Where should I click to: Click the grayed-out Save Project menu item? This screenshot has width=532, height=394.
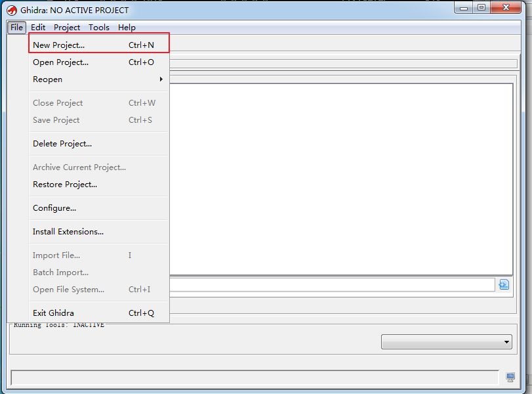(99, 120)
